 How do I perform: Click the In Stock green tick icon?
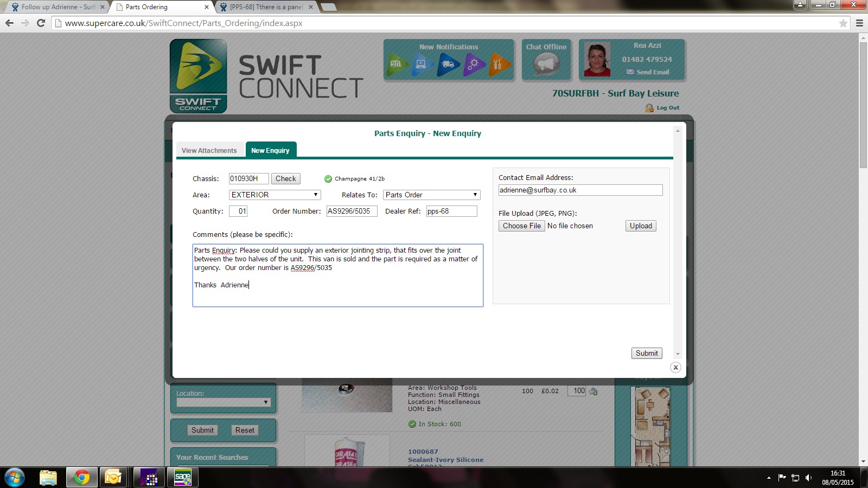tap(412, 424)
